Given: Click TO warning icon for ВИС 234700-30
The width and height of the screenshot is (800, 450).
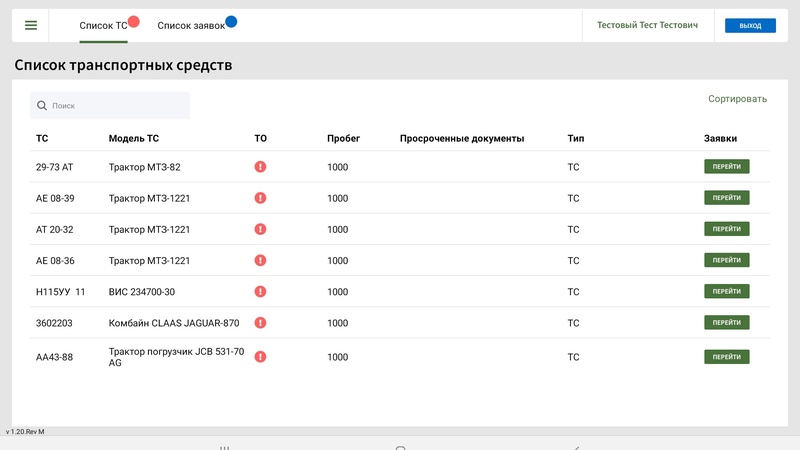Looking at the screenshot, I should pos(260,292).
